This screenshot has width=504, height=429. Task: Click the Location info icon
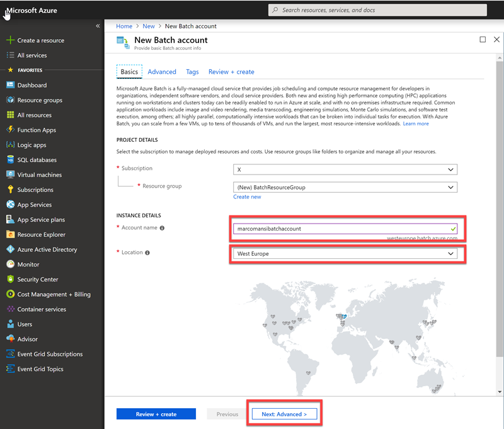tap(147, 253)
